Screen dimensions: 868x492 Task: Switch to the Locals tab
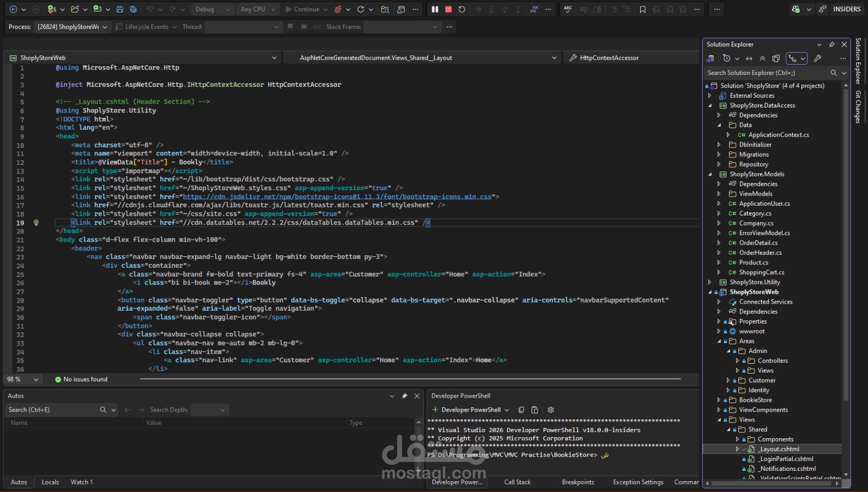point(50,482)
